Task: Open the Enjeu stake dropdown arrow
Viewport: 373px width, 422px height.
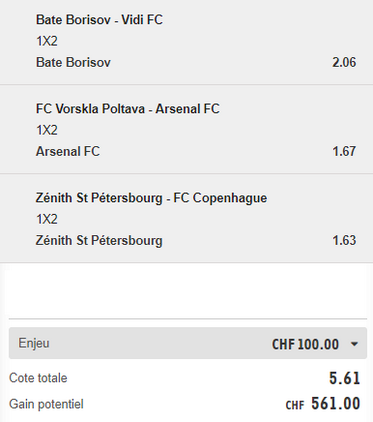Action: 354,344
